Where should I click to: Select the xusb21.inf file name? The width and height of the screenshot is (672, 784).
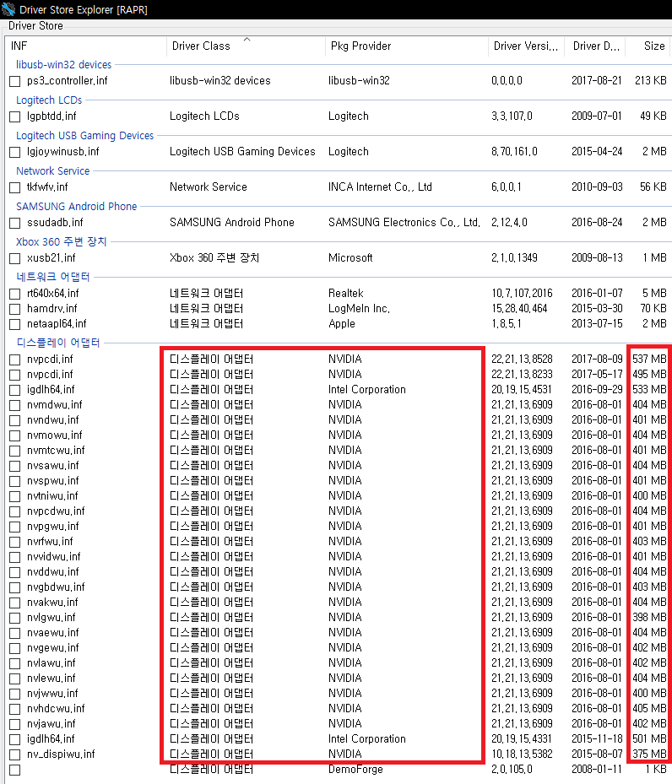click(x=51, y=258)
